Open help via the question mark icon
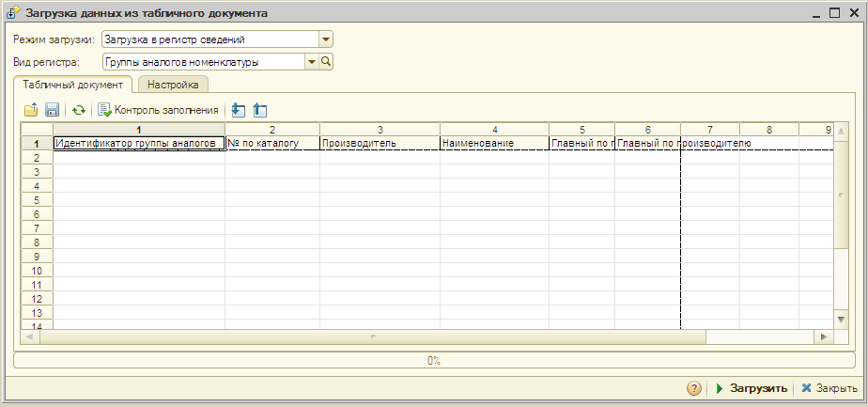This screenshot has height=407, width=868. click(x=694, y=388)
